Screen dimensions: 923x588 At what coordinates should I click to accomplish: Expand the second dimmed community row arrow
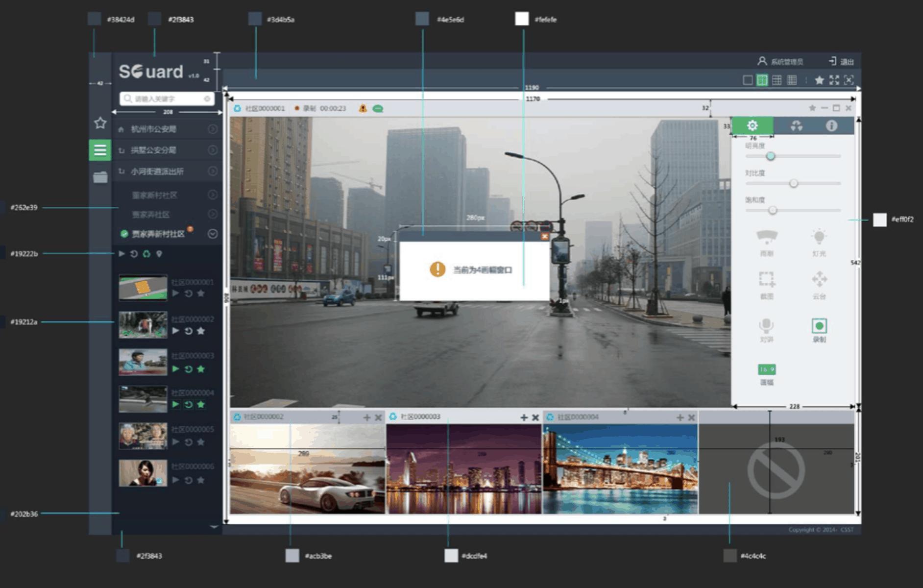(x=212, y=214)
